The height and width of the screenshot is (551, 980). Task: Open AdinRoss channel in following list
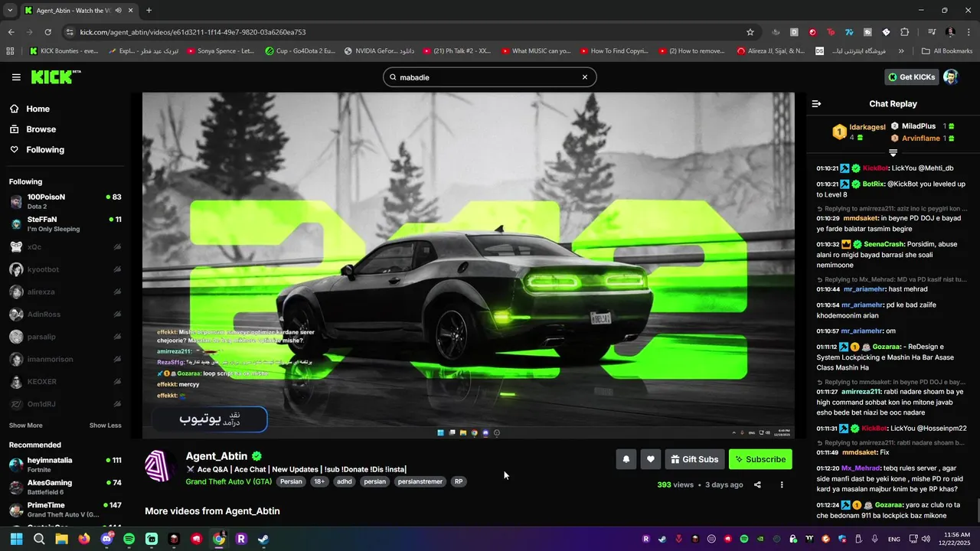pos(65,314)
